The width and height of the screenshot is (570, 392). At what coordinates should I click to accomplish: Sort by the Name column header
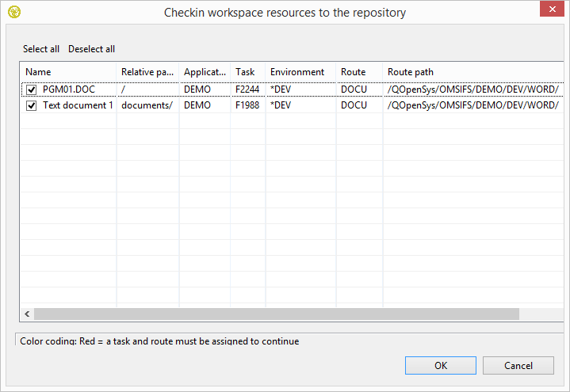(x=68, y=72)
